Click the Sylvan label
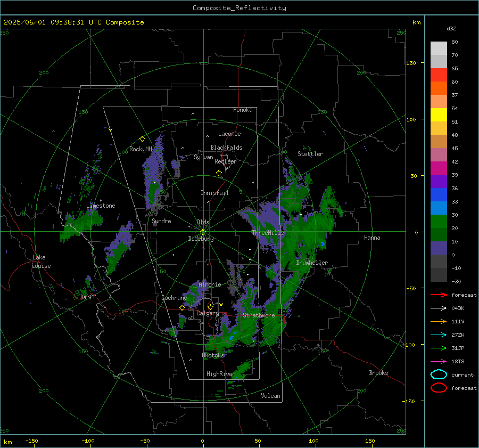 pyautogui.click(x=203, y=157)
